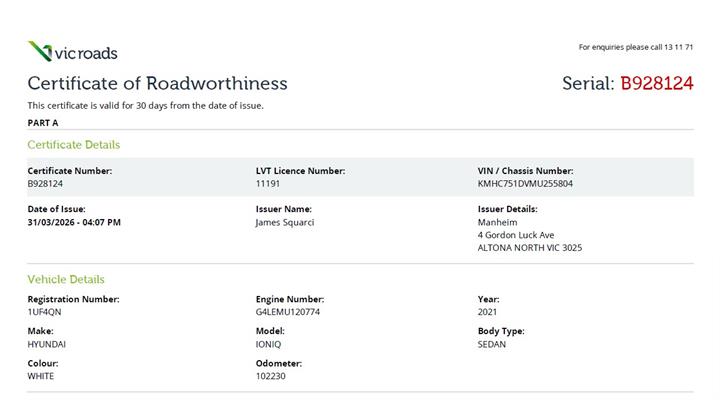Click the enquiries phone number text

click(x=635, y=47)
